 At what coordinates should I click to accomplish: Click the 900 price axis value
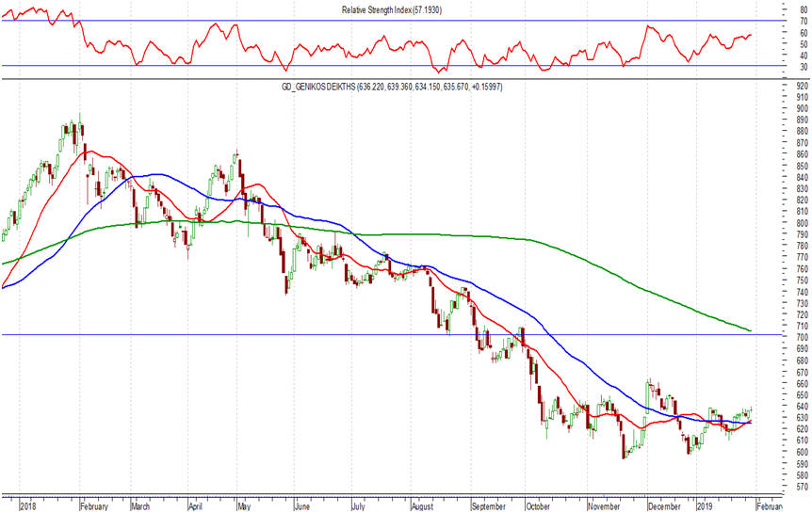[803, 108]
